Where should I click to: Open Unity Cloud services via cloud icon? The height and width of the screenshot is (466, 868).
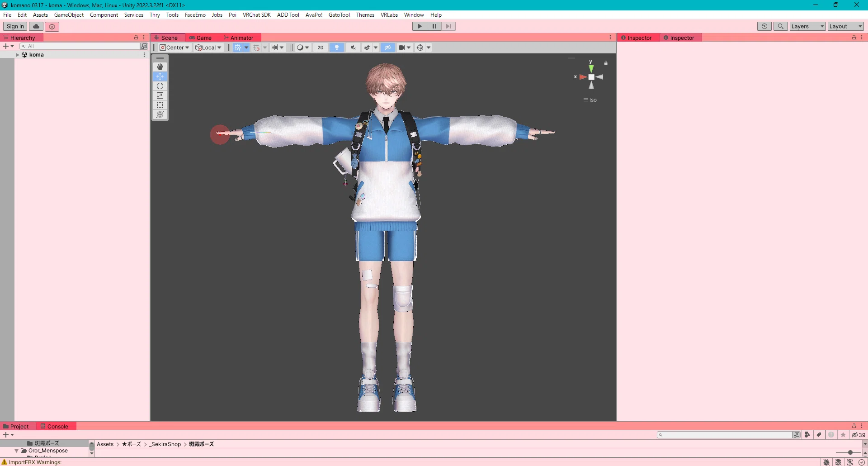click(x=36, y=26)
